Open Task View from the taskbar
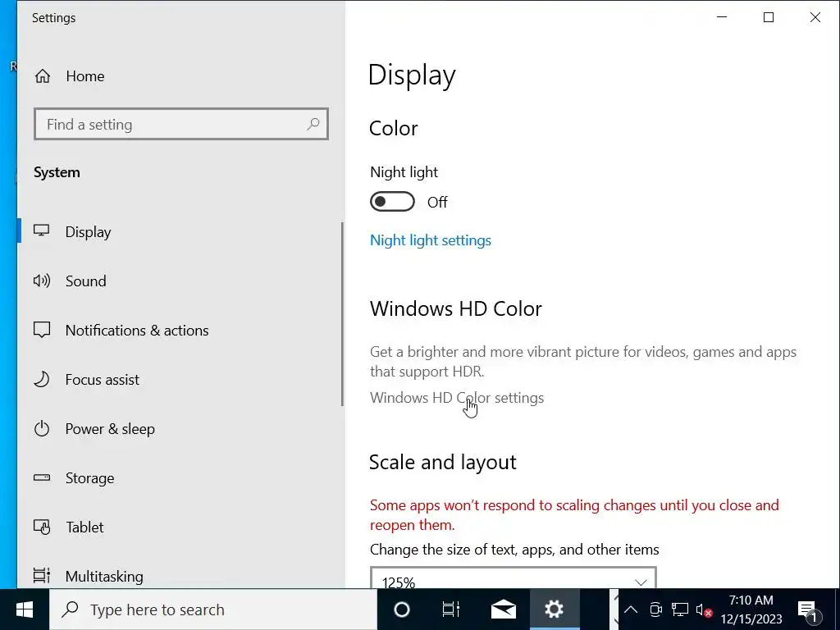 tap(450, 609)
